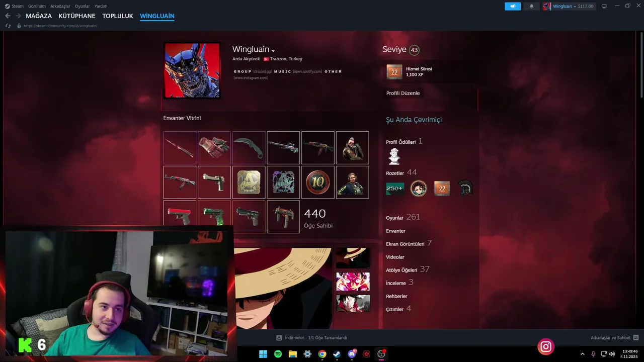Open the notifications bell icon
This screenshot has width=644, height=362.
pyautogui.click(x=531, y=7)
